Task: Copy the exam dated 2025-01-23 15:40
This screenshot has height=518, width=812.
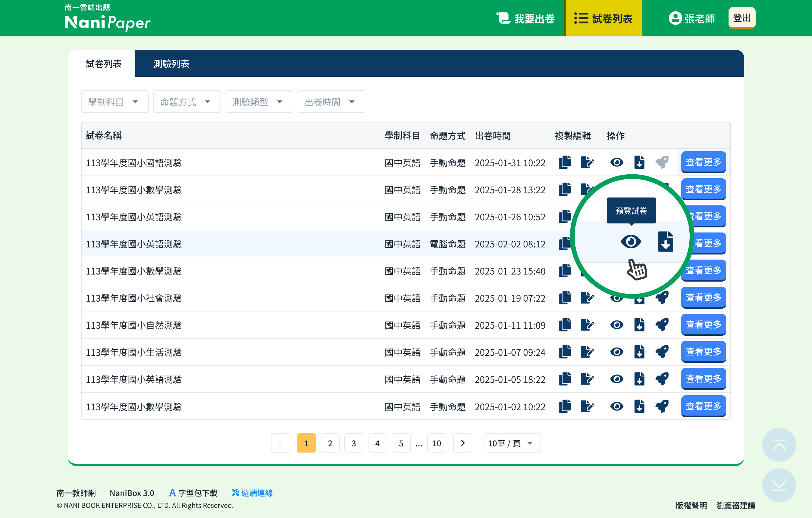Action: coord(565,271)
